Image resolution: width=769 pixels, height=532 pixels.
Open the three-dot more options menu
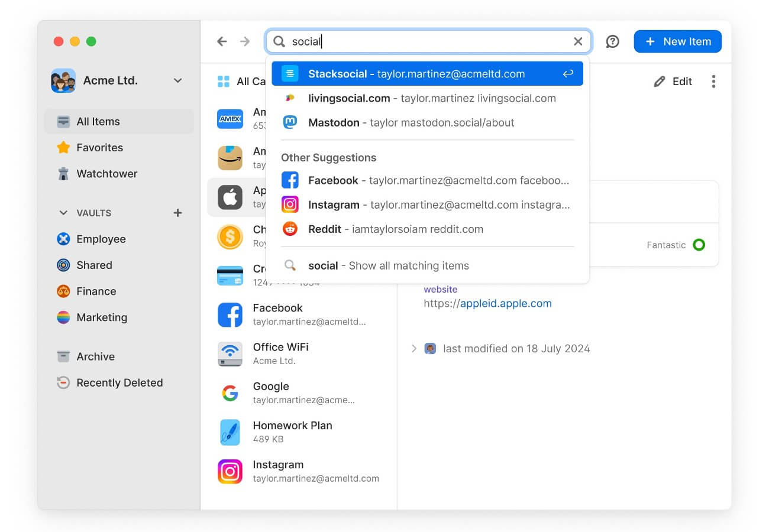pyautogui.click(x=714, y=82)
